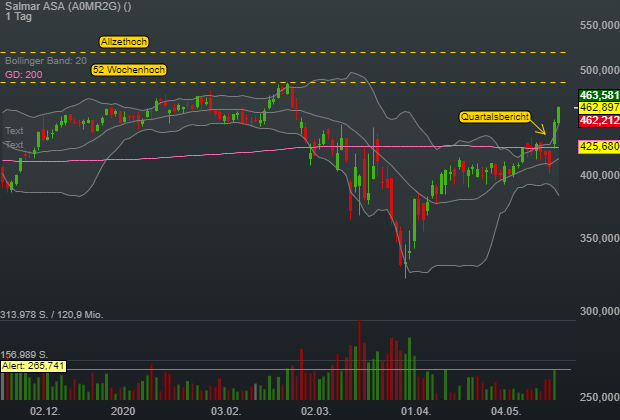Click the 425,680 moving average value tag
This screenshot has height=420, width=620.
(x=599, y=147)
